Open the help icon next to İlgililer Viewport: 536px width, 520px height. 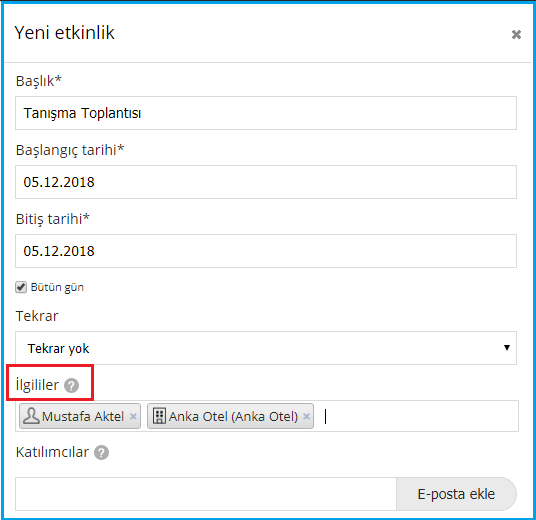[71, 385]
